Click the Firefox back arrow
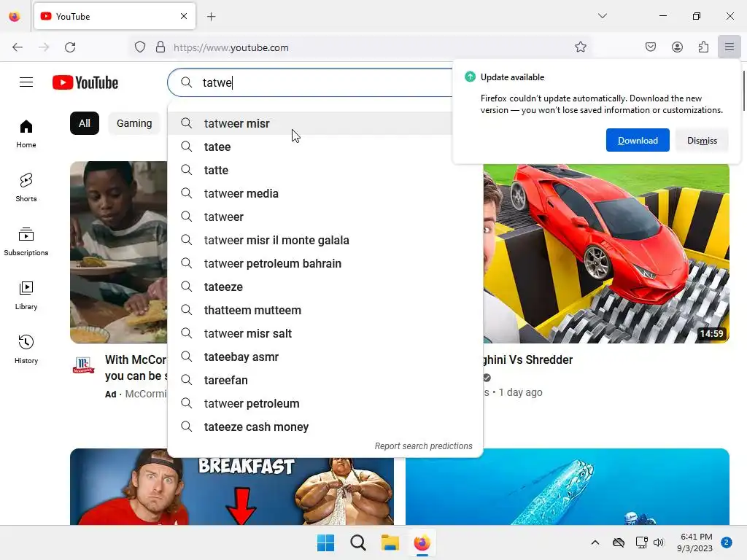This screenshot has width=747, height=560. 18,47
